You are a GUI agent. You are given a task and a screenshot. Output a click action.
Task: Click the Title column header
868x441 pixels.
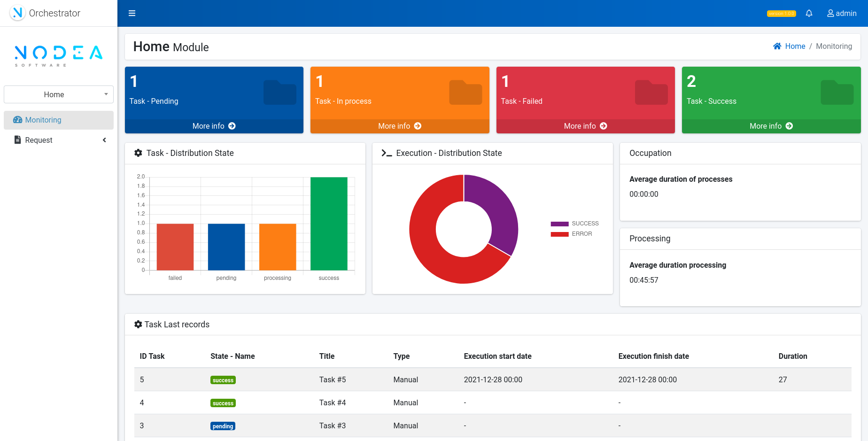click(x=327, y=356)
